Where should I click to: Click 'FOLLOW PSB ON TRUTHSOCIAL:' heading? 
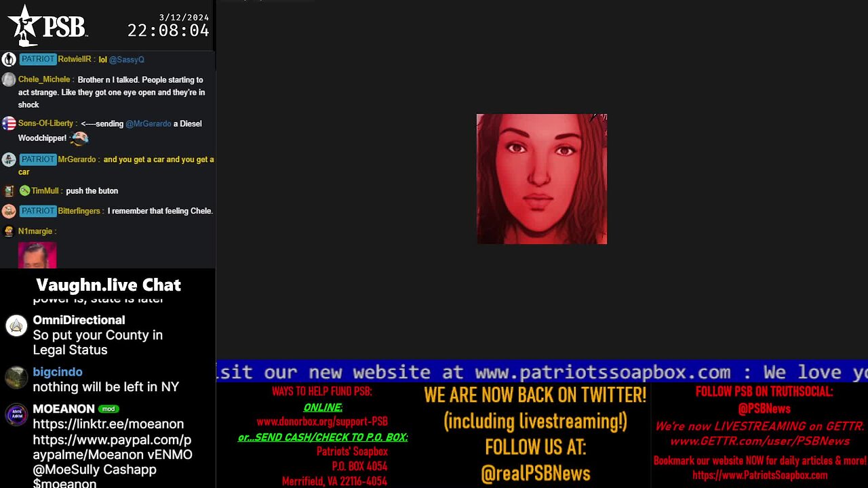764,392
